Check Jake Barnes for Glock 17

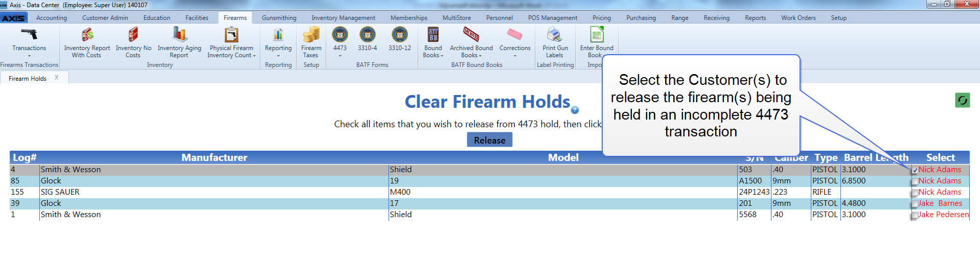[915, 204]
